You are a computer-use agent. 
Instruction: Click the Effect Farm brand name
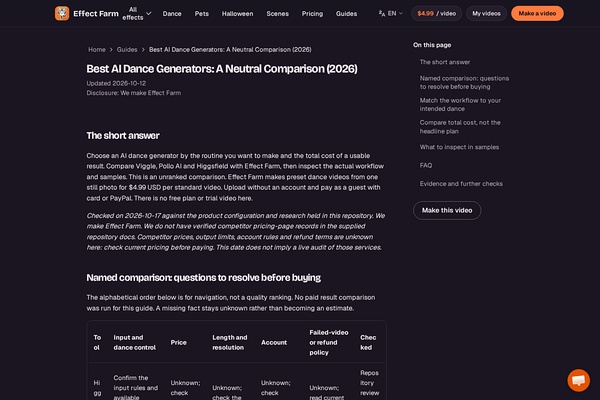point(96,13)
